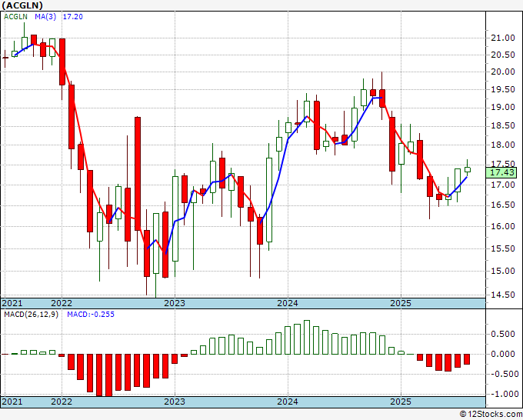Click the 19.50 price axis label
Image resolution: width=523 pixels, height=420 pixels.
click(x=503, y=90)
